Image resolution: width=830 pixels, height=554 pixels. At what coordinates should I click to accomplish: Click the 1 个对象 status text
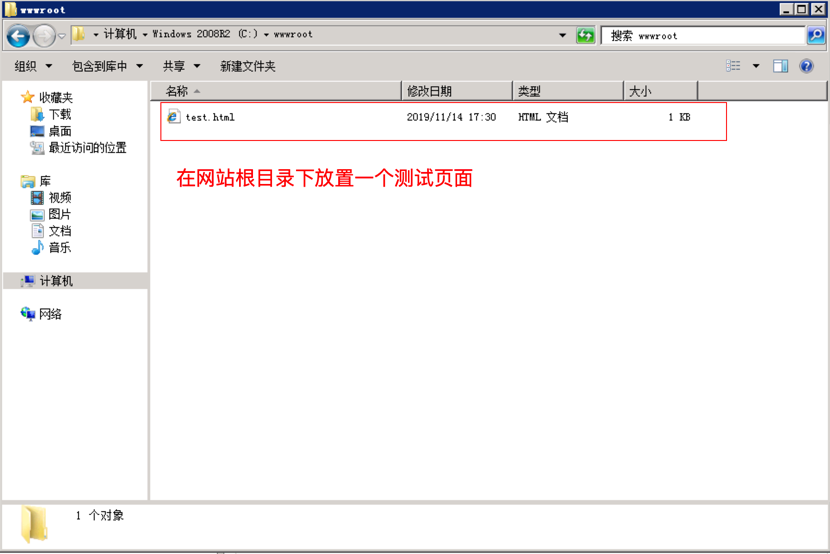point(100,515)
